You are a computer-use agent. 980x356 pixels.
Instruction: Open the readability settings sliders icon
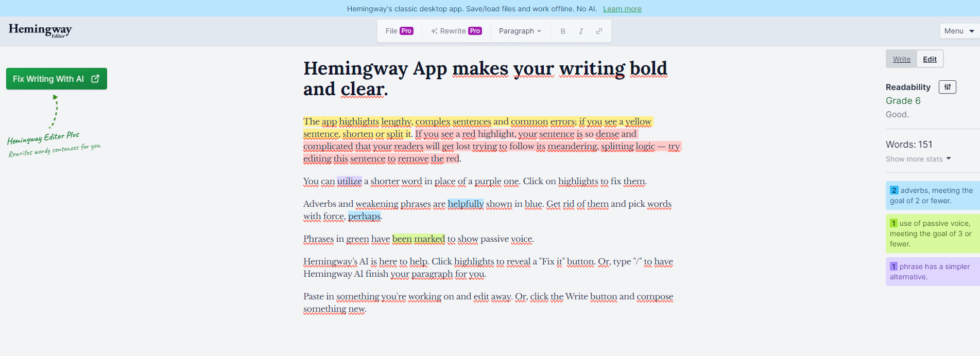pos(947,87)
